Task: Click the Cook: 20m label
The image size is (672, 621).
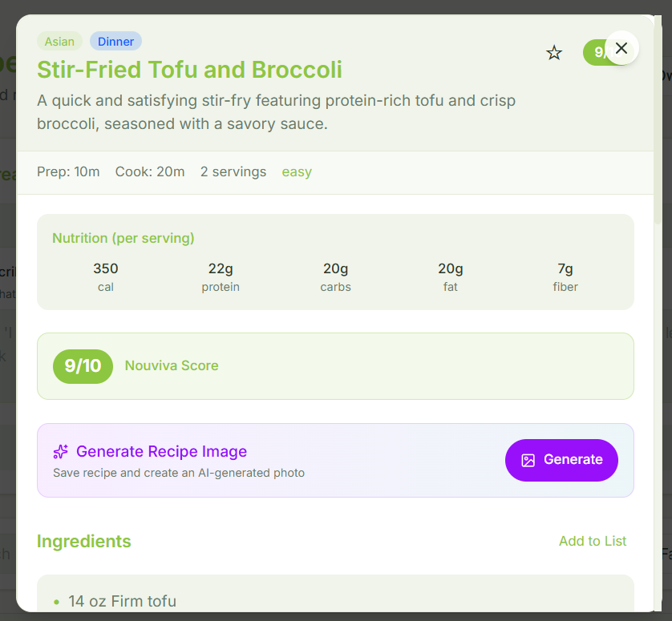Action: 150,171
